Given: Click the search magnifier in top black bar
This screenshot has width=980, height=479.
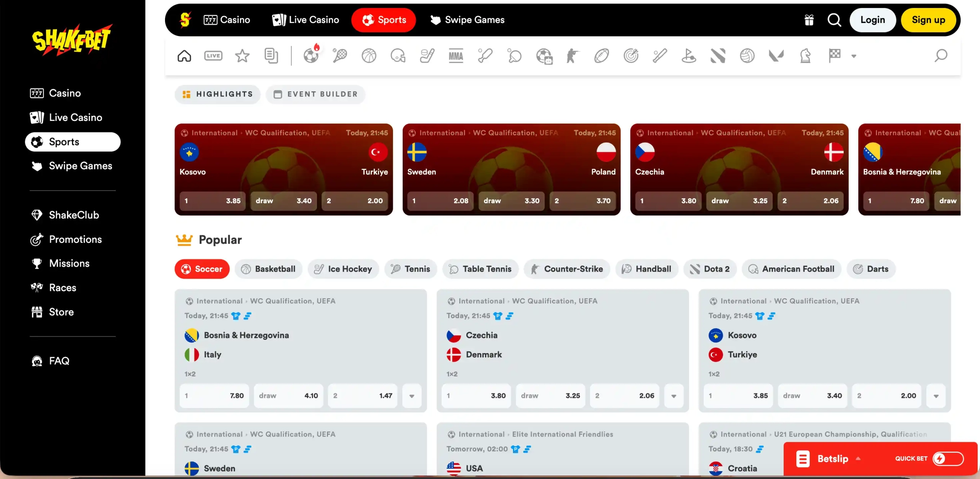Looking at the screenshot, I should coord(834,20).
